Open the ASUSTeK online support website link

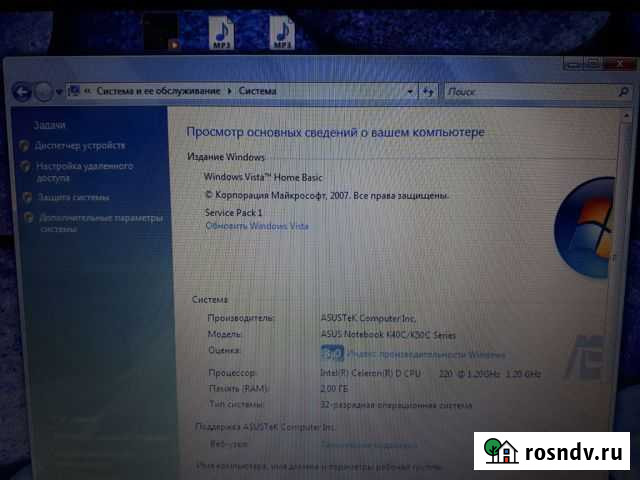point(368,444)
